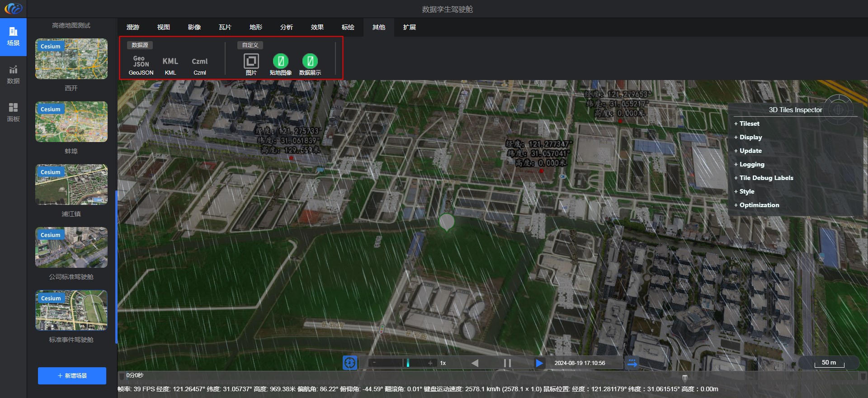Toggle the 贴地图像 green button
The width and height of the screenshot is (868, 398).
(x=280, y=61)
